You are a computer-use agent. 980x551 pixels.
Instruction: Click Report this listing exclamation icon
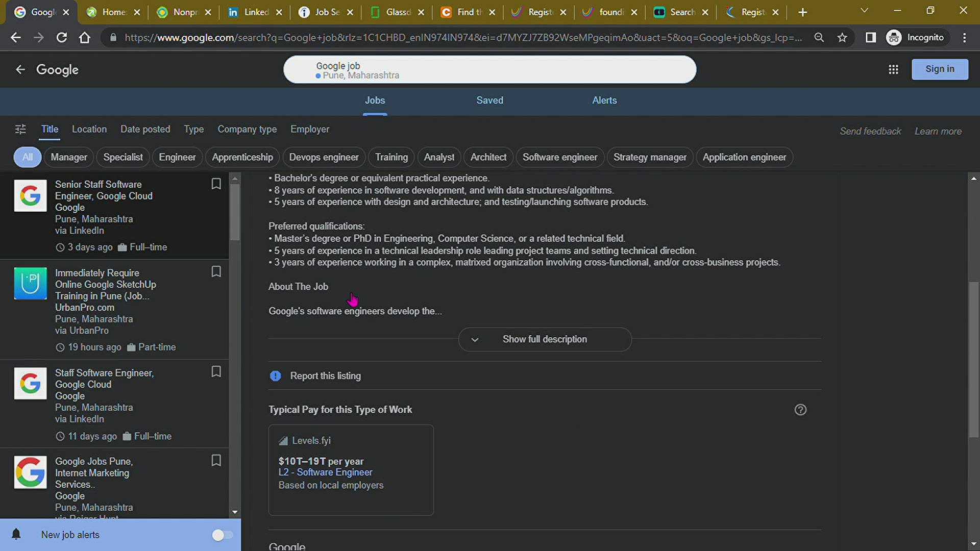click(x=276, y=376)
